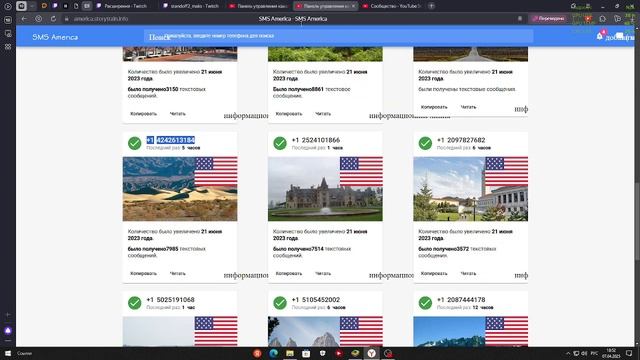Switch to the 'Расширения - Twitch' tab
Viewport: 640px width, 360px height.
pos(125,6)
